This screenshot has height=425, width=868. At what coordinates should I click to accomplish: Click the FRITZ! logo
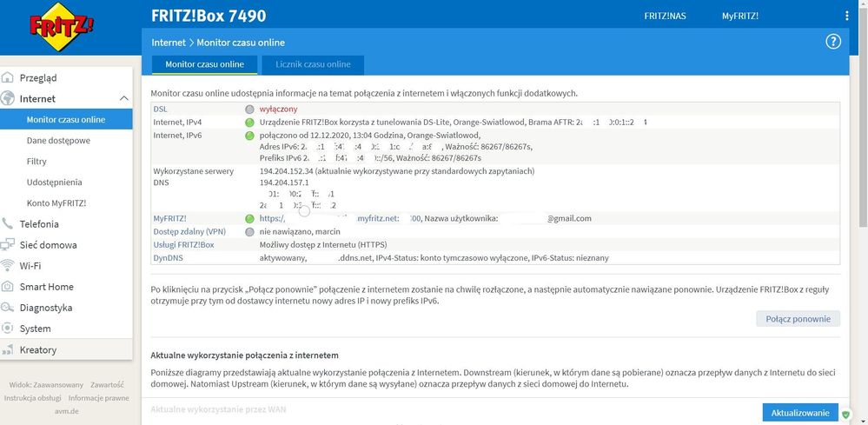coord(62,27)
